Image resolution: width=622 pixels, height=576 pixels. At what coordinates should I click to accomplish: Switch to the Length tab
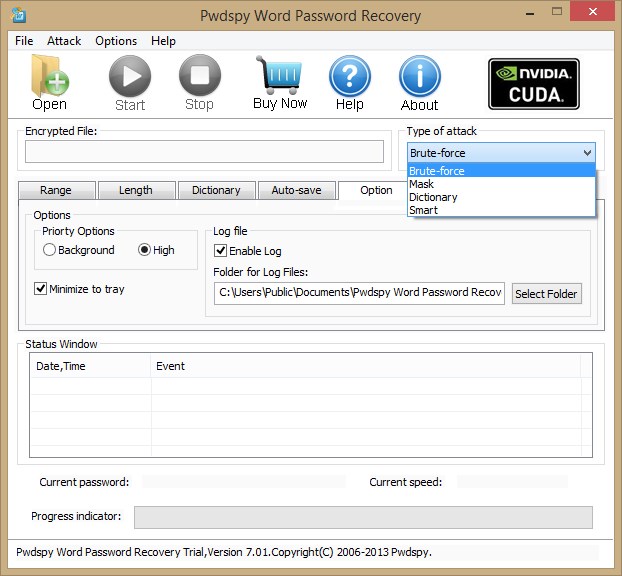pos(137,190)
